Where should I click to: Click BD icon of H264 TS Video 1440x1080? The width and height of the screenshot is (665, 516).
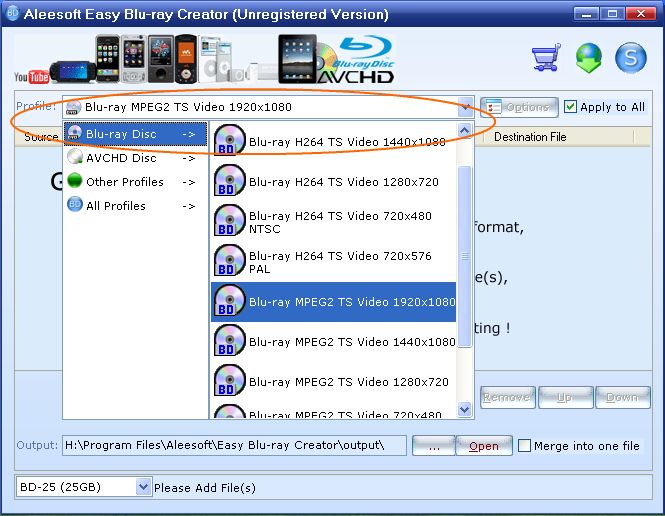tap(229, 139)
